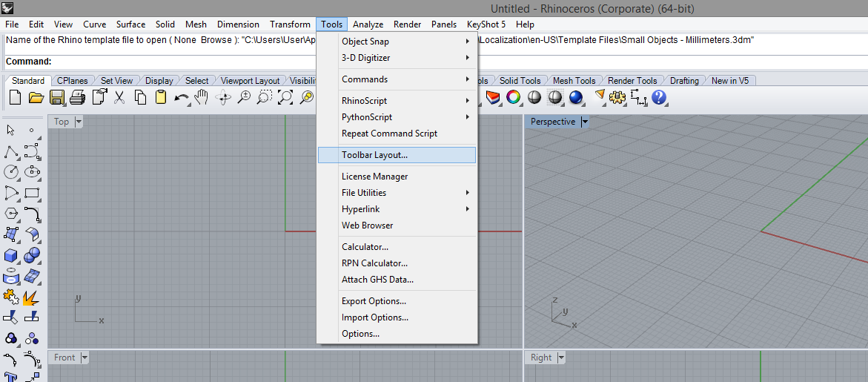Click the Print icon
Viewport: 868px width, 382px height.
click(78, 97)
